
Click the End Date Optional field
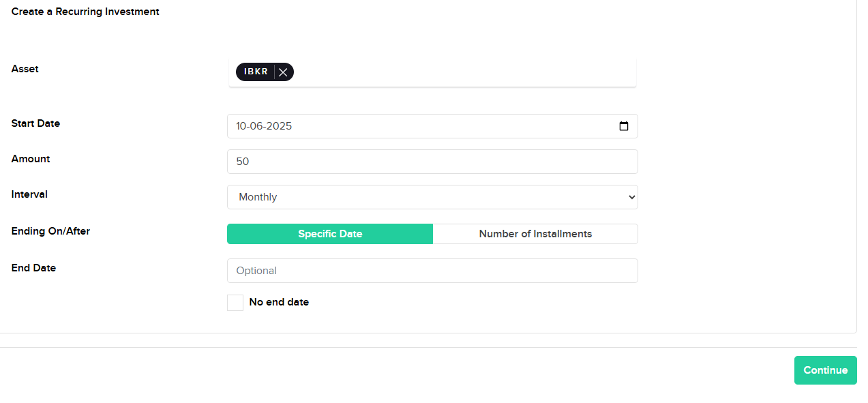coord(432,271)
